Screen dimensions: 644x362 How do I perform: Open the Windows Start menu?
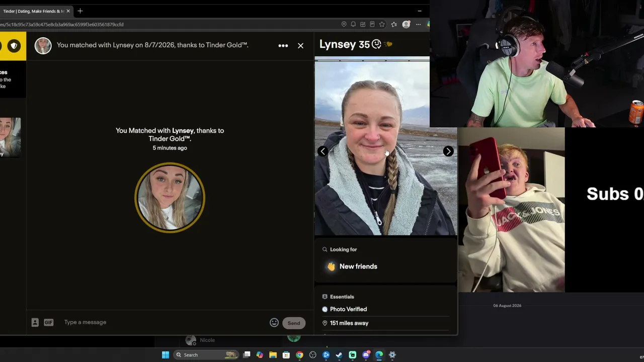166,355
